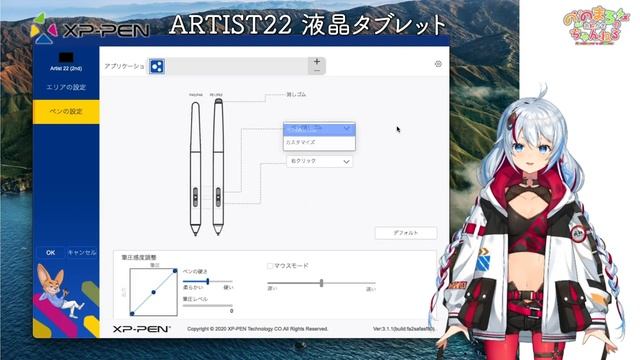Adjust the ペンの硬さ hardness slider
640x360 pixels.
[x=208, y=281]
